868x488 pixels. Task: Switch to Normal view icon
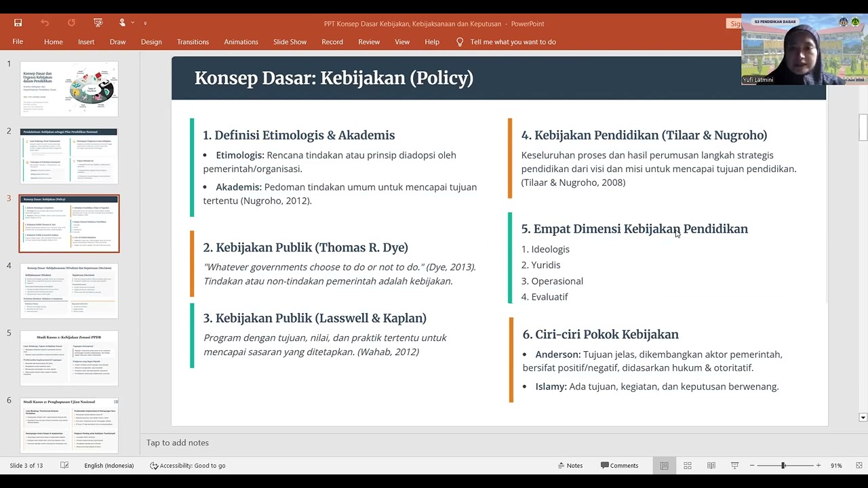(665, 466)
